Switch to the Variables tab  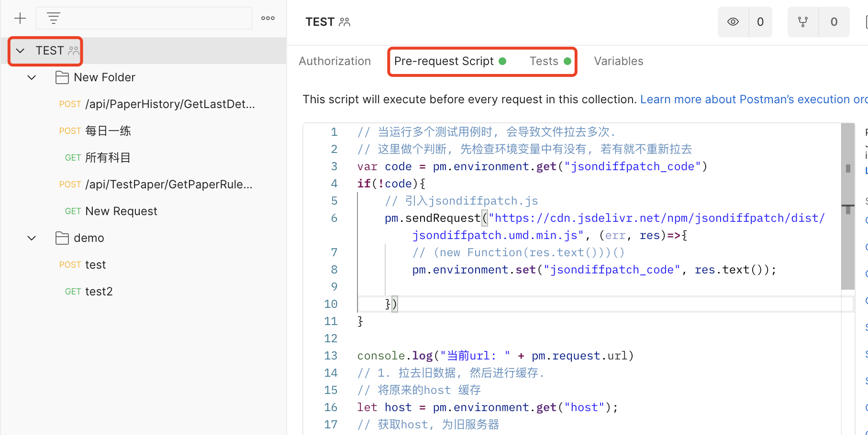click(x=619, y=61)
